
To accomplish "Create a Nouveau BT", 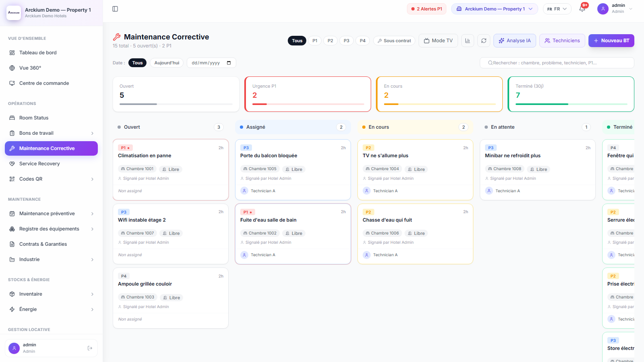I will pos(611,41).
